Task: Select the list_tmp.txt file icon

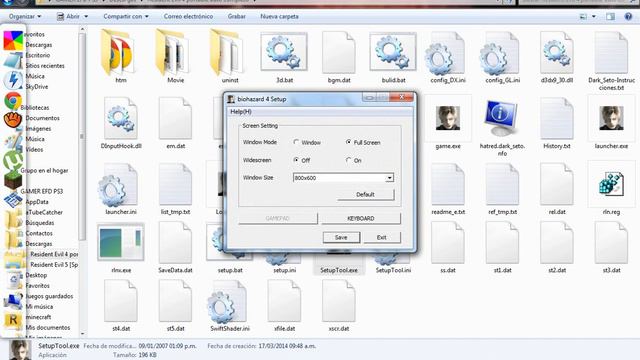Action: (x=176, y=184)
